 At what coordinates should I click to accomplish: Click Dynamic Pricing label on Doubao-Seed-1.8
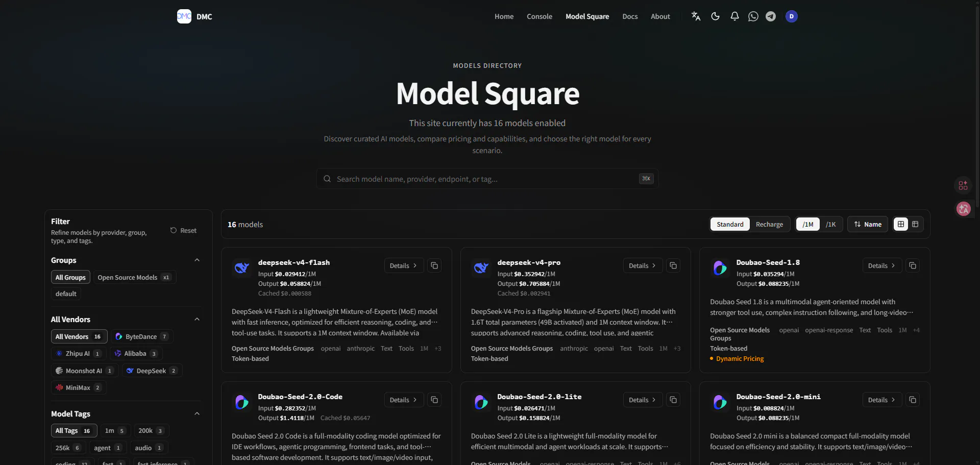pyautogui.click(x=740, y=359)
